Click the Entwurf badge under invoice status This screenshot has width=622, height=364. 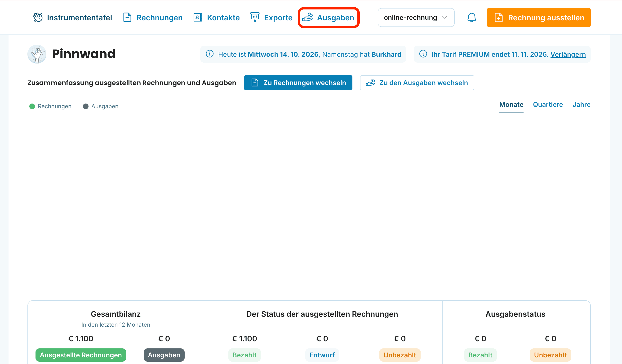click(322, 355)
